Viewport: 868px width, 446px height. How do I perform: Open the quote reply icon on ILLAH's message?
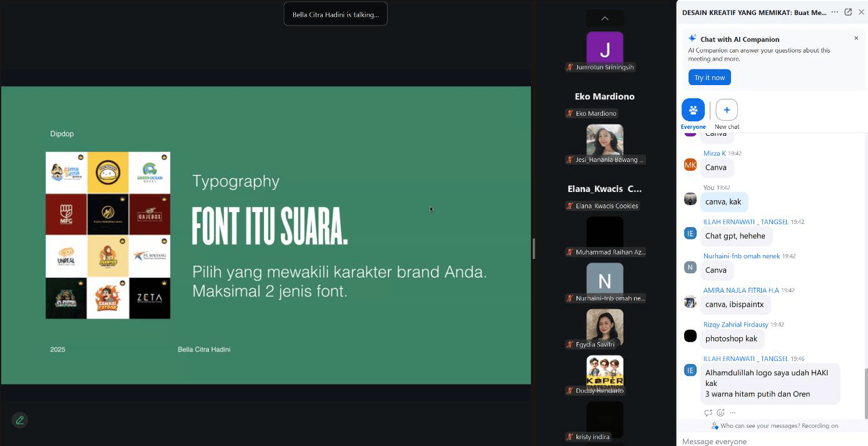pyautogui.click(x=708, y=412)
